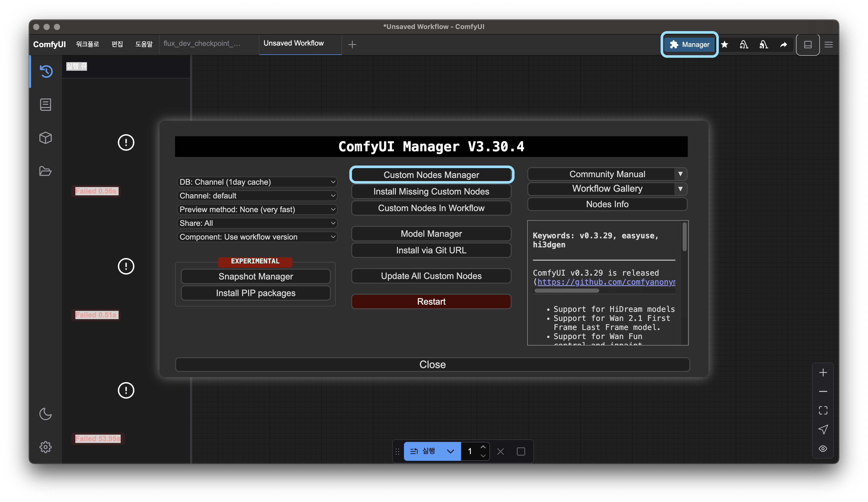Click the news panel vertical scrollbar
Viewport: 868px width, 502px height.
pos(684,237)
